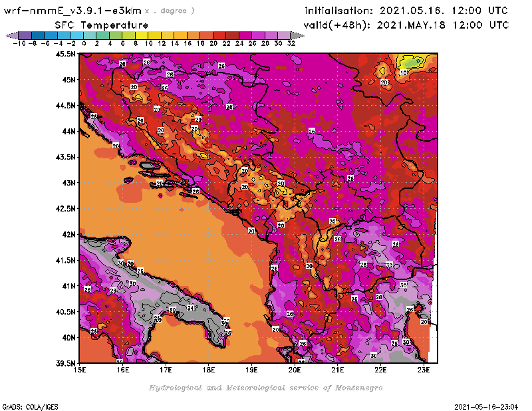Click the latitude label "43N"
The width and height of the screenshot is (532, 411).
[68, 183]
